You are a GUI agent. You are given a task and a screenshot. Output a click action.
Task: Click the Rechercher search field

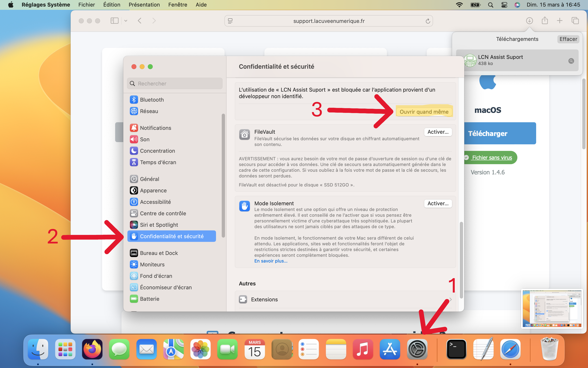coord(175,83)
